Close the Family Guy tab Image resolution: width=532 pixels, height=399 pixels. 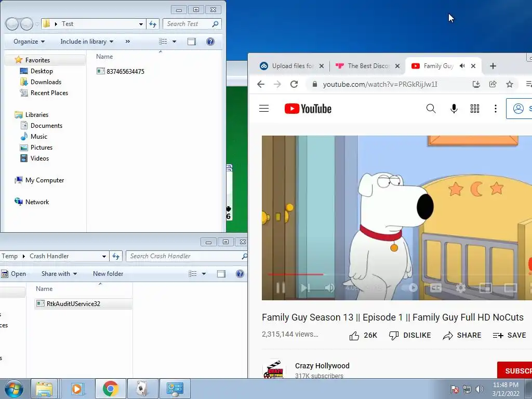pyautogui.click(x=473, y=66)
